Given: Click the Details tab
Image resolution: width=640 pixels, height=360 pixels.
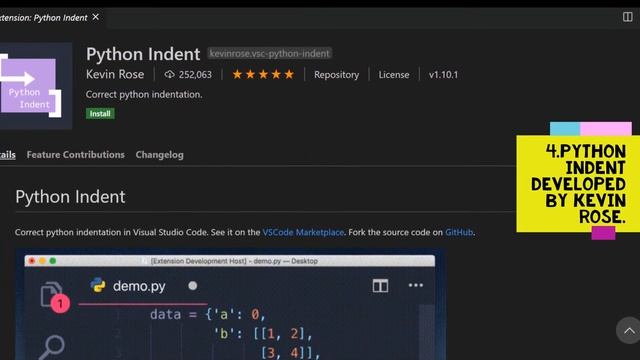Looking at the screenshot, I should pos(7,155).
